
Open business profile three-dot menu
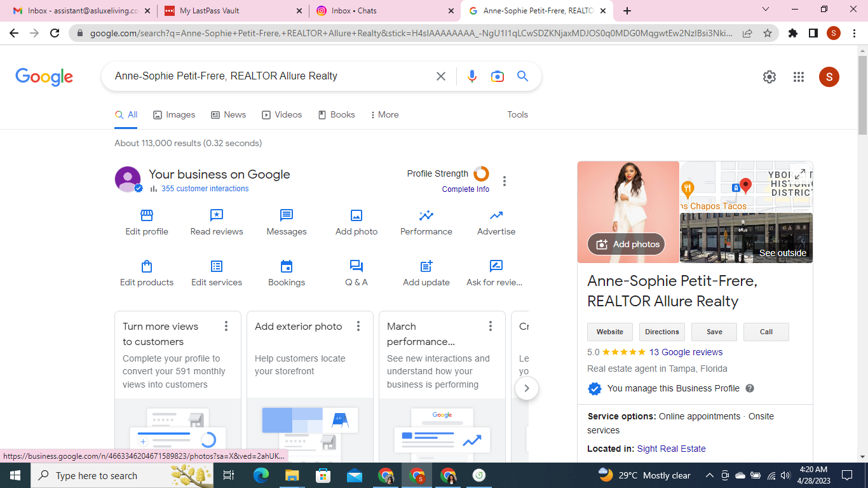pyautogui.click(x=505, y=181)
